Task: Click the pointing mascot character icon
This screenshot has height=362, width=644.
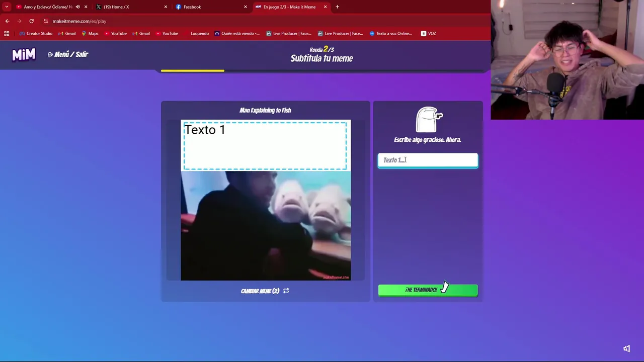Action: click(429, 119)
